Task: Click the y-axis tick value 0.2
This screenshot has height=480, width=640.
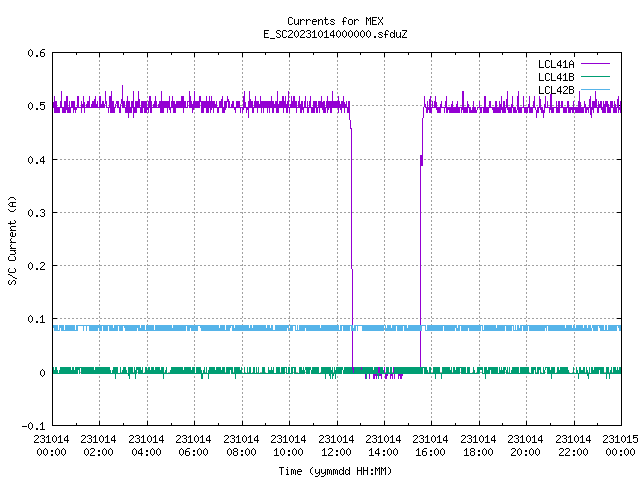Action: [36, 266]
